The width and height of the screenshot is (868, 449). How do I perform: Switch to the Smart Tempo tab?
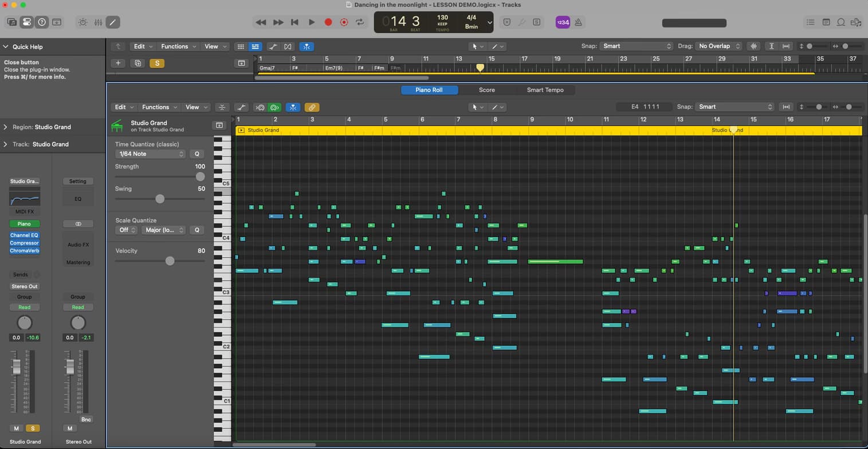click(x=545, y=90)
